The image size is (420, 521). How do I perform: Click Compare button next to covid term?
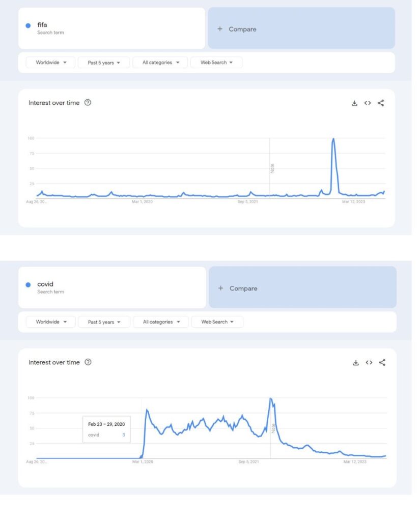coord(302,288)
